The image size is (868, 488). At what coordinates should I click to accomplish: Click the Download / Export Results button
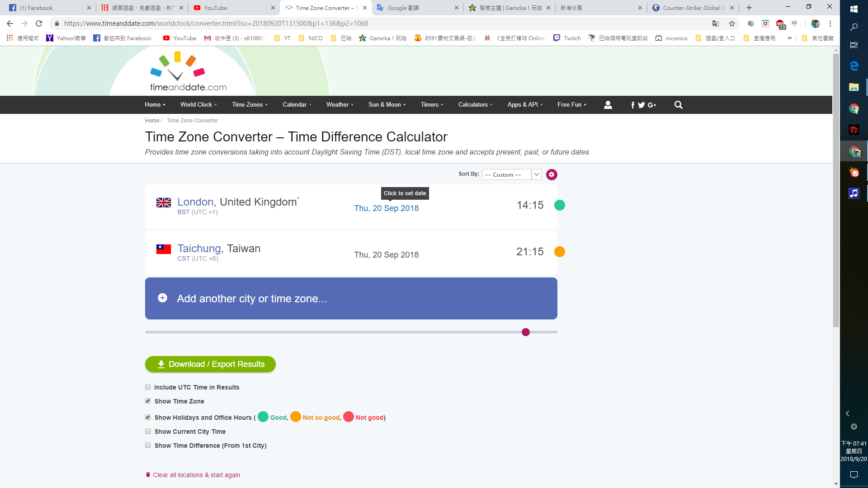point(210,364)
